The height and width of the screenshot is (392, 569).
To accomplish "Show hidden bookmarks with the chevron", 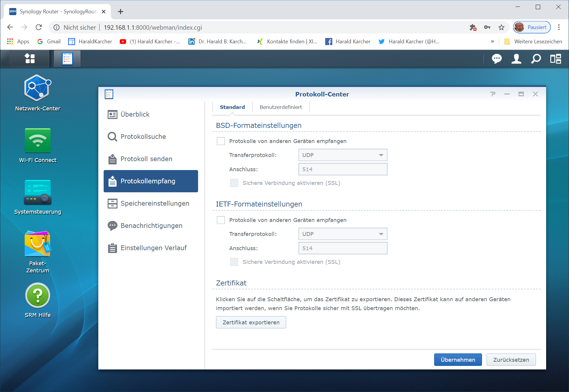I will click(492, 42).
